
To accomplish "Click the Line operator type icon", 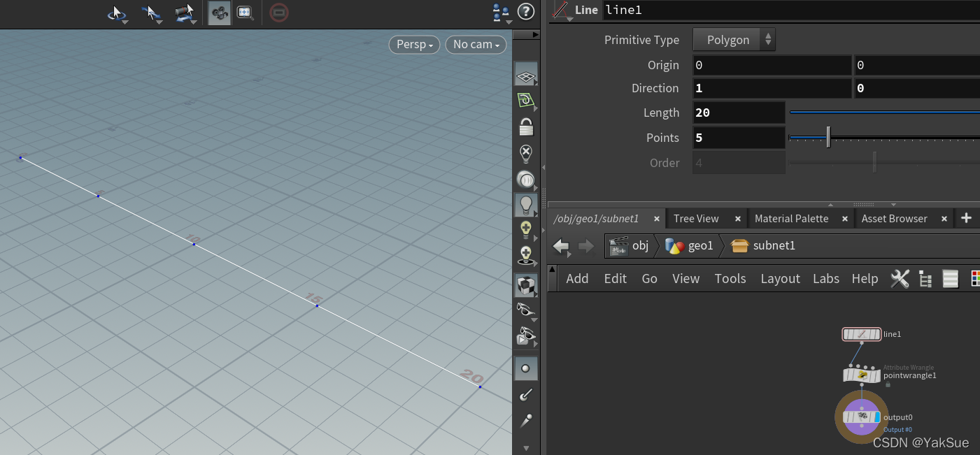I will pos(561,10).
